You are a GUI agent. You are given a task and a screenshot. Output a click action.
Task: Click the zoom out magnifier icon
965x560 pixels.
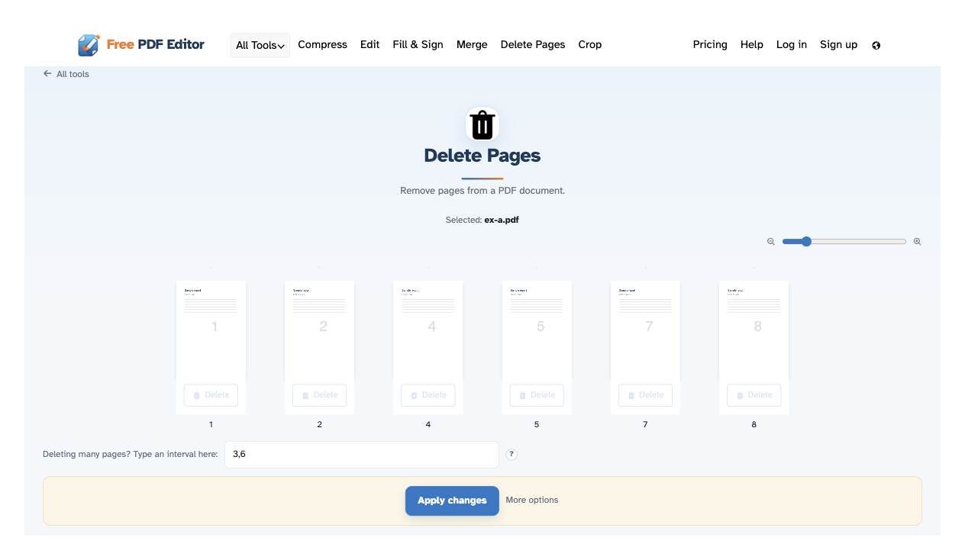(x=771, y=242)
